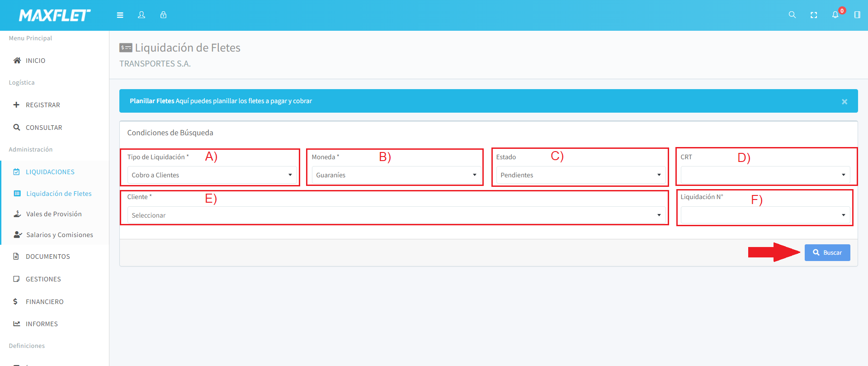The width and height of the screenshot is (868, 366).
Task: Click the padlock icon in top bar
Action: 163,15
